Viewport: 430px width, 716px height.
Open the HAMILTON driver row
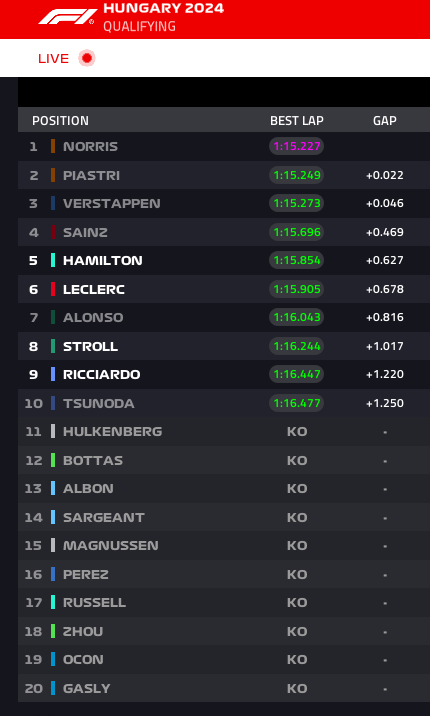click(224, 260)
